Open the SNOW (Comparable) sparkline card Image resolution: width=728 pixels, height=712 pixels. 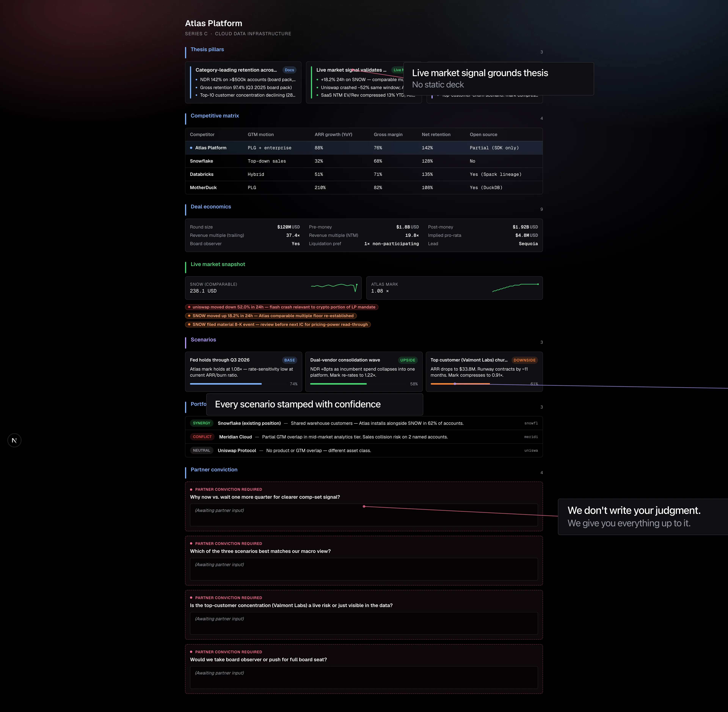273,288
